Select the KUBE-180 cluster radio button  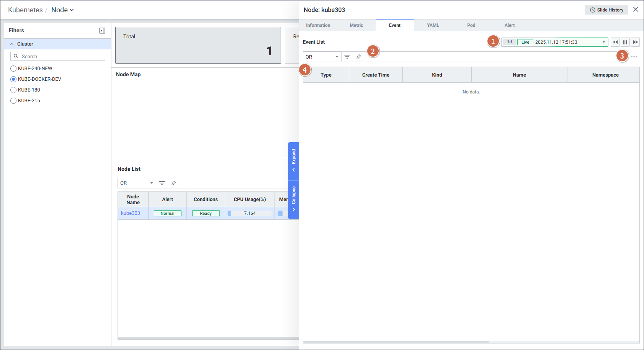[x=13, y=90]
